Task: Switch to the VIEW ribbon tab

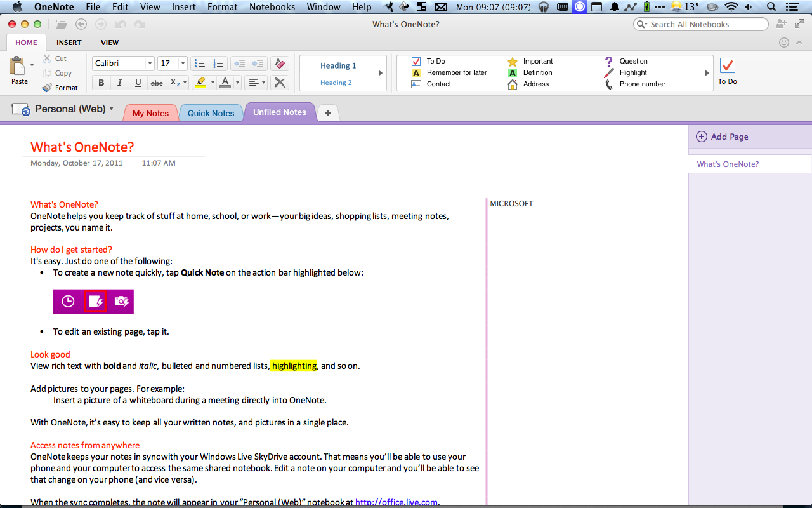Action: point(110,43)
